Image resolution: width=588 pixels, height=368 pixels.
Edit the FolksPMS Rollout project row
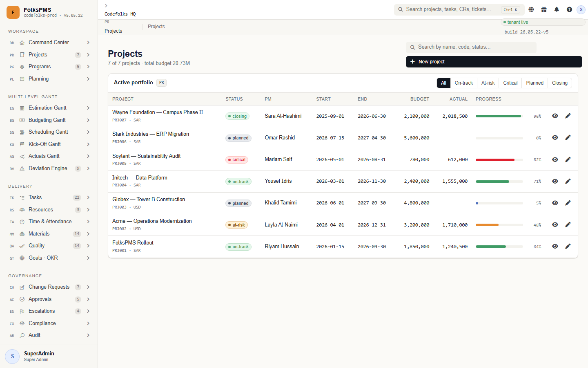point(568,246)
